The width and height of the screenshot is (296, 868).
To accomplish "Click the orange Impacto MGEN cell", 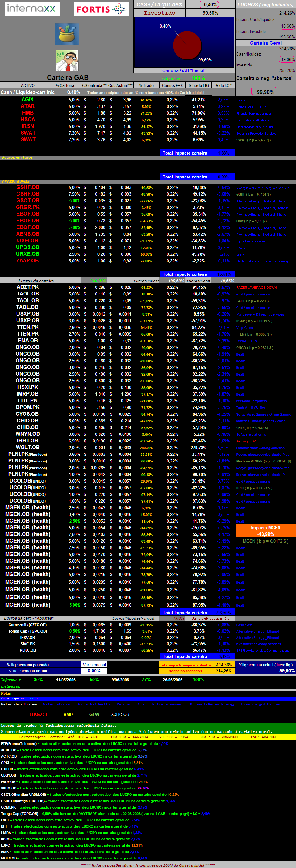I will [x=265, y=528].
